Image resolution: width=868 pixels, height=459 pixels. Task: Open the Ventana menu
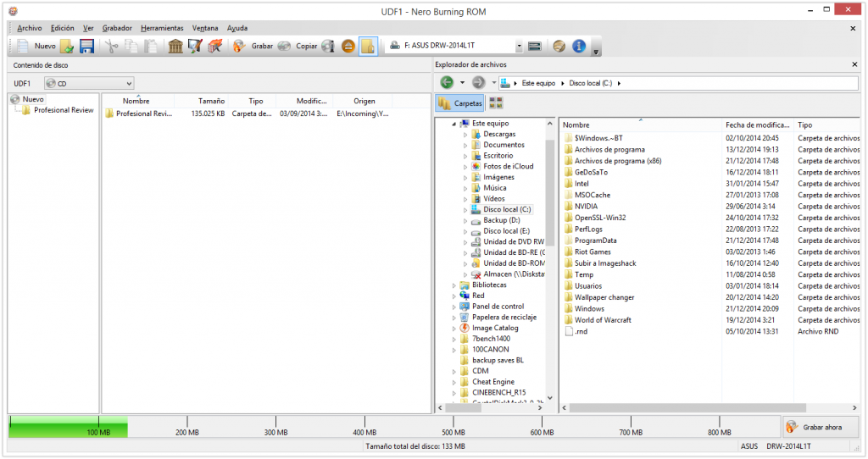[x=205, y=28]
